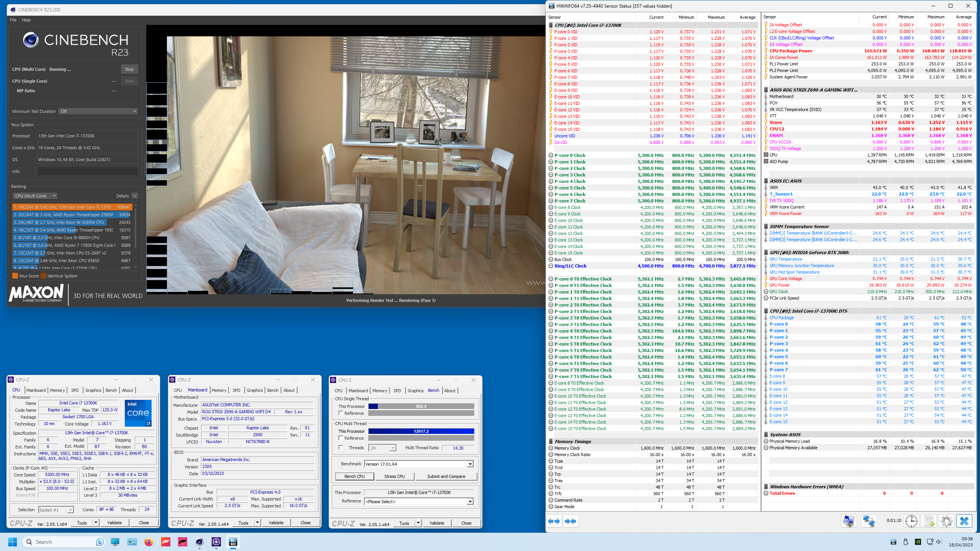Click Submit and Compare button

pyautogui.click(x=446, y=476)
